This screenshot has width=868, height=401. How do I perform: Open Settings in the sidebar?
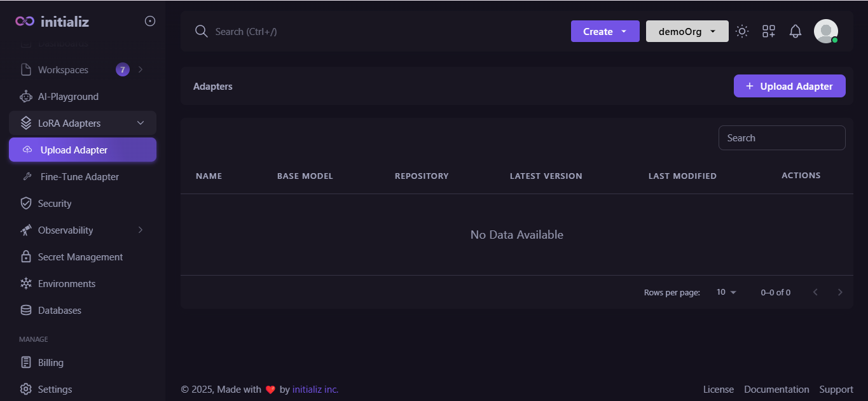pyautogui.click(x=83, y=390)
